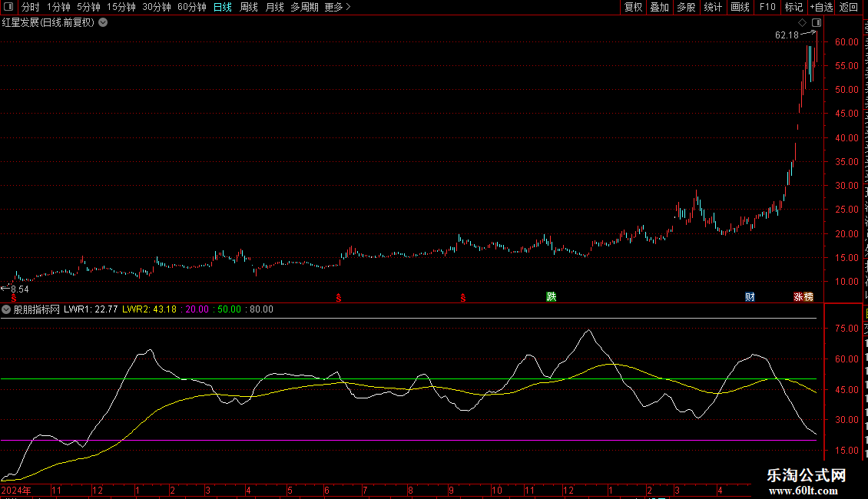The width and height of the screenshot is (868, 499).
Task: Switch to 分时 intraday view
Action: tap(31, 7)
